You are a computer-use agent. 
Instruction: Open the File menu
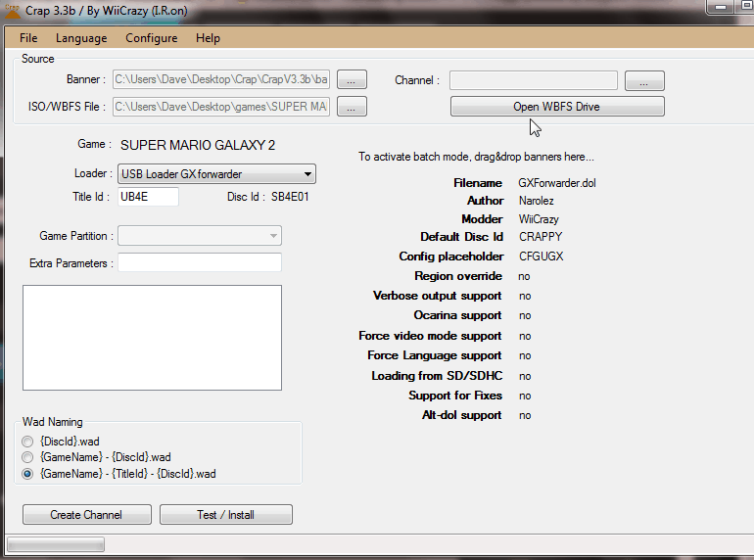pyautogui.click(x=28, y=38)
